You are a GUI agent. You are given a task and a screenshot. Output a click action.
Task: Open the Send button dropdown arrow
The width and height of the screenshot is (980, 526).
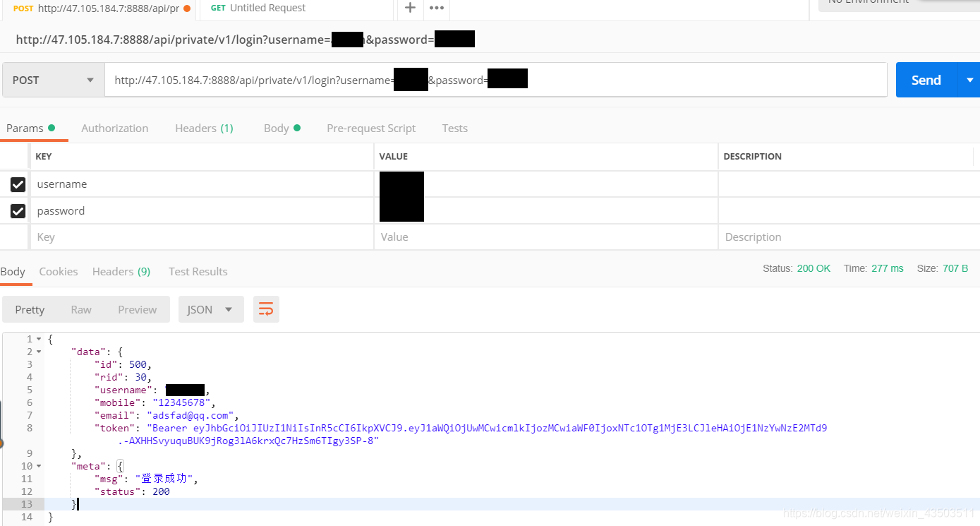point(971,80)
